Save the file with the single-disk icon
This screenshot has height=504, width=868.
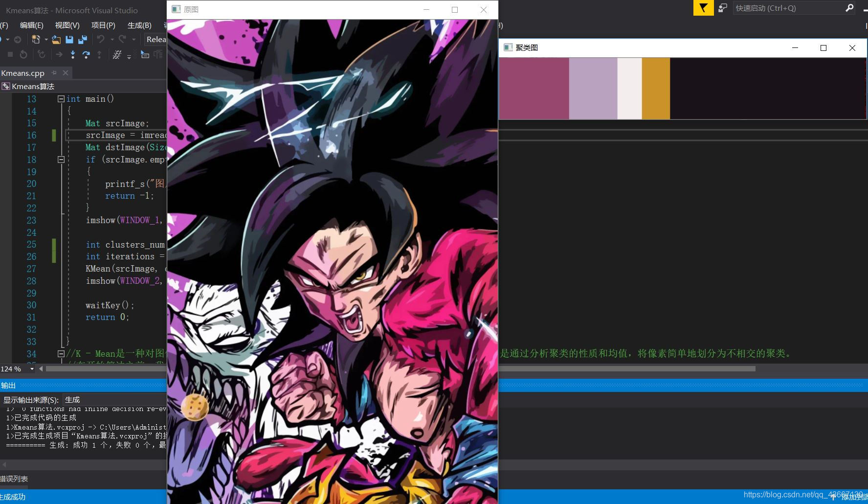(x=69, y=40)
